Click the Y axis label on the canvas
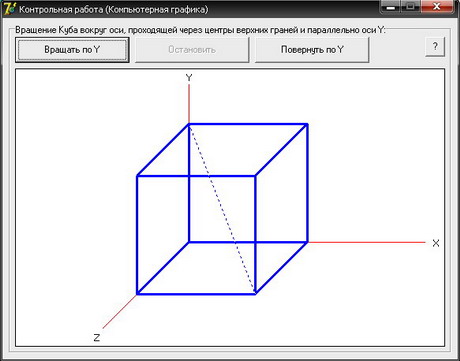Screen dimensions: 460x361 189,78
